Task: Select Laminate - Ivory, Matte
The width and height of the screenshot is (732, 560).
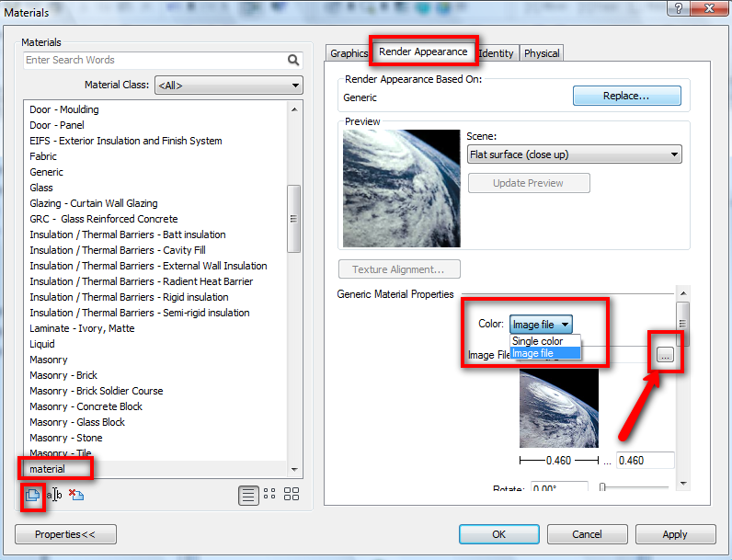Action: click(x=82, y=328)
